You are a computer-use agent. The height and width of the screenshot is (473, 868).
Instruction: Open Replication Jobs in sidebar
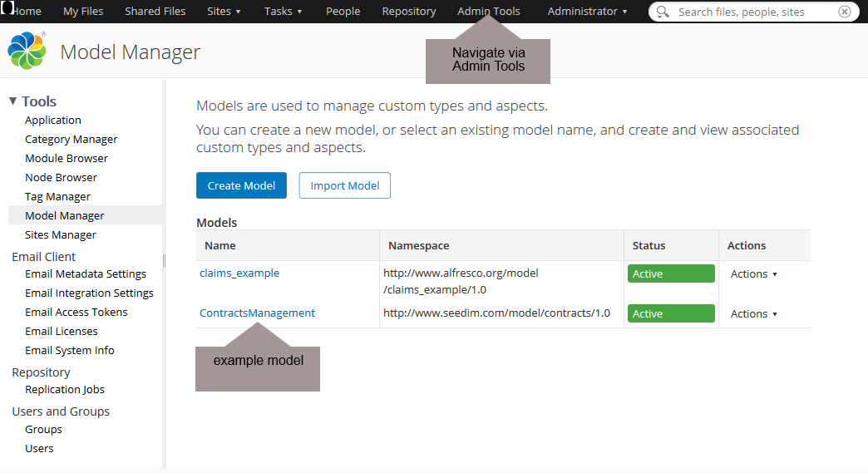coord(65,390)
